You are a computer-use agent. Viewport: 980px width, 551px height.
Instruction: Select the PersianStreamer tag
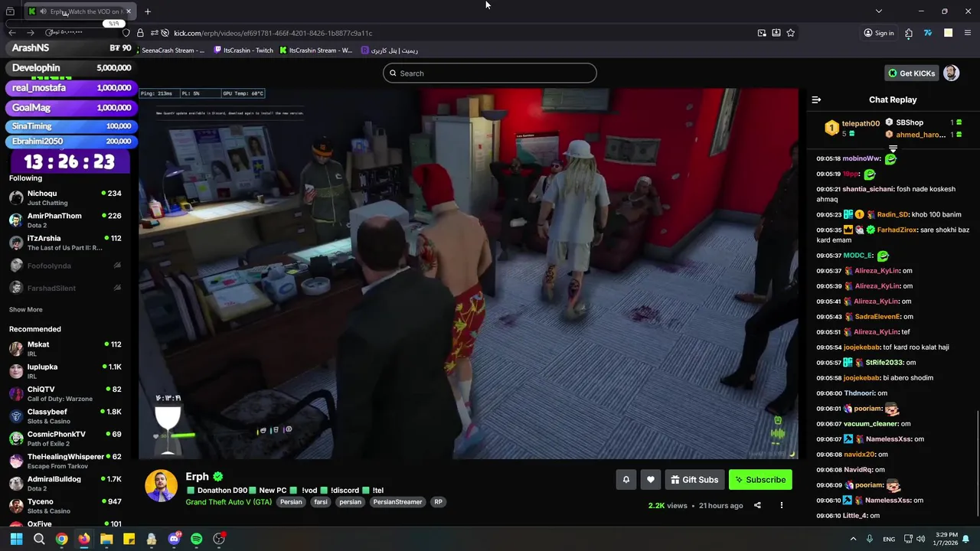click(397, 502)
